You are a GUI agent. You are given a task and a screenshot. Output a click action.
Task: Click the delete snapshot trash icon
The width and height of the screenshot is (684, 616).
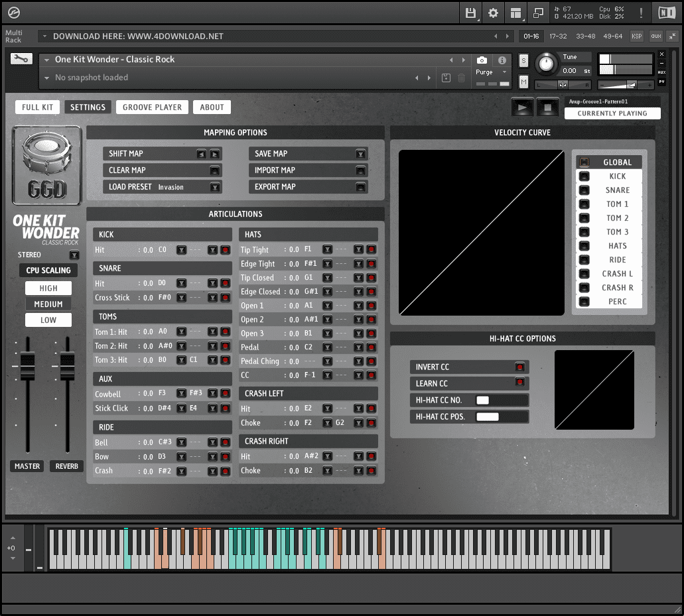(x=461, y=78)
